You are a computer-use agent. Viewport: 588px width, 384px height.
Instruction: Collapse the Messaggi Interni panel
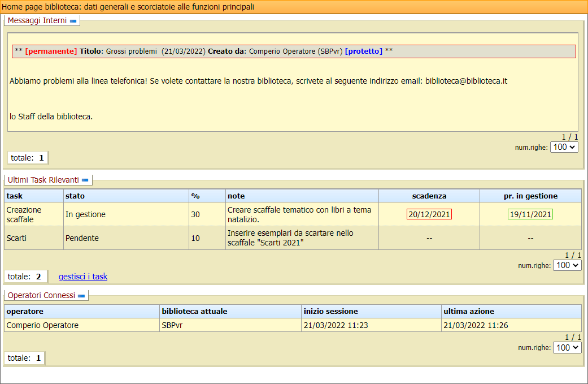pyautogui.click(x=72, y=21)
